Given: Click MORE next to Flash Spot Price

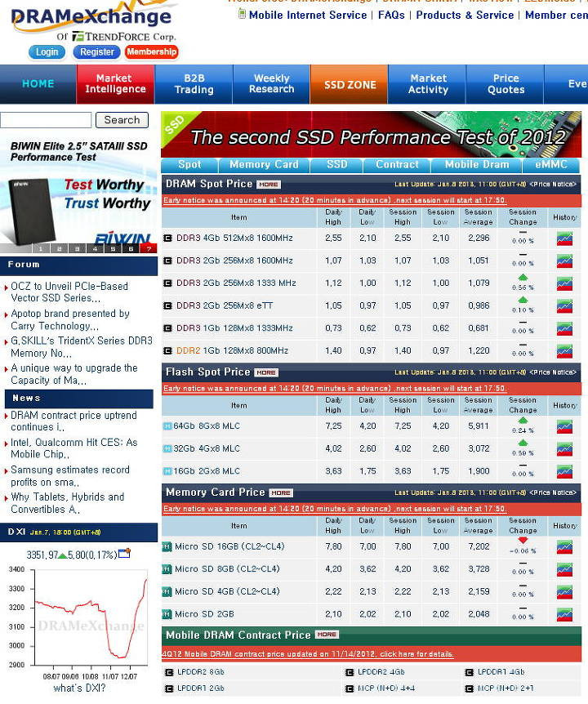Looking at the screenshot, I should [x=266, y=372].
